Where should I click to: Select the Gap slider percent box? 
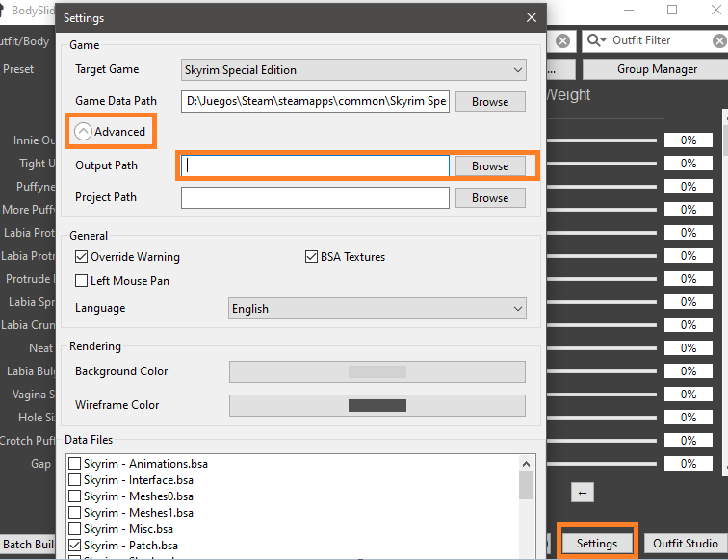point(689,464)
